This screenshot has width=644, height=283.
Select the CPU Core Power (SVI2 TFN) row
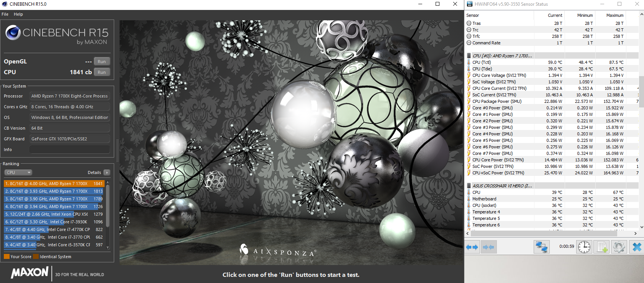coord(552,160)
